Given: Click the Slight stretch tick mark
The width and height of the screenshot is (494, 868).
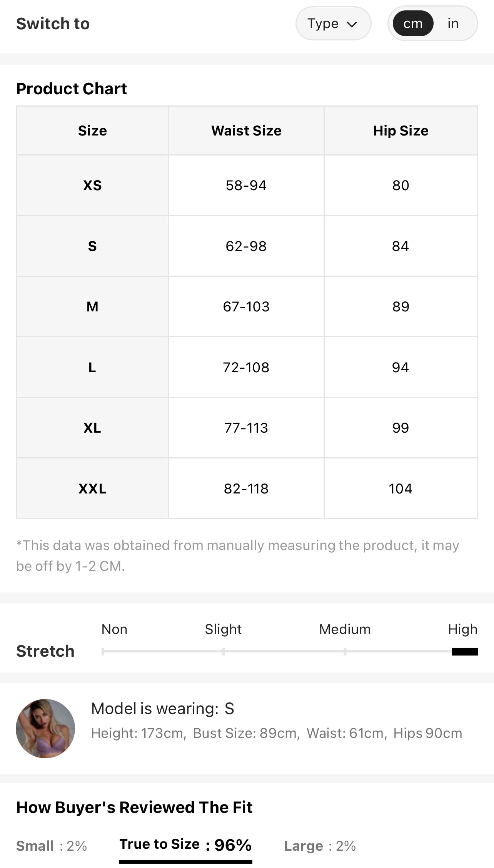Looking at the screenshot, I should [x=224, y=651].
